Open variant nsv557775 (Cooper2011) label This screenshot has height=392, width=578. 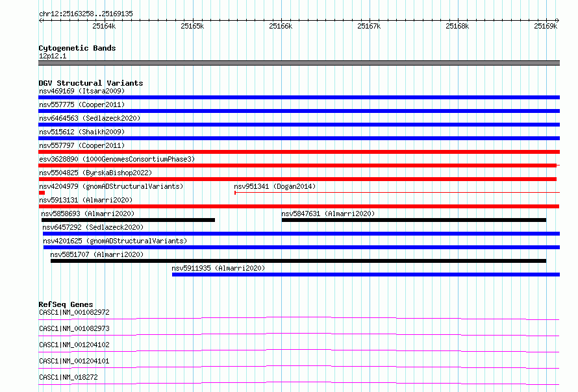click(x=82, y=104)
